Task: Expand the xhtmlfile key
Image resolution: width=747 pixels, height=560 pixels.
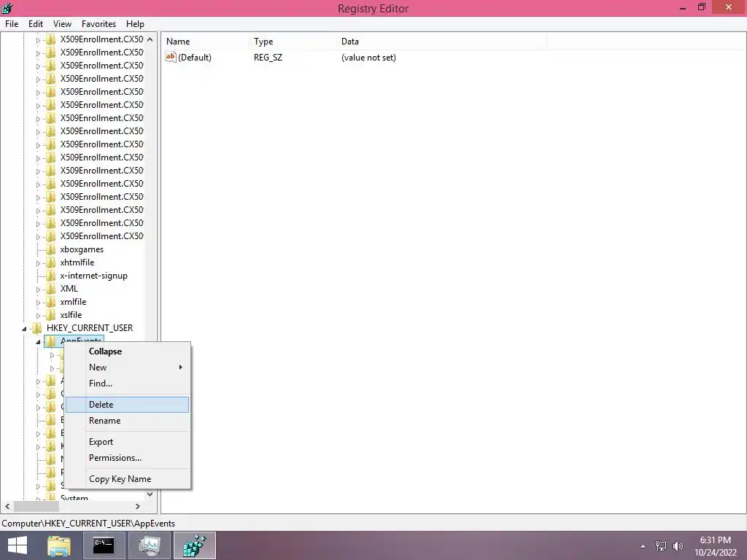Action: (x=38, y=262)
